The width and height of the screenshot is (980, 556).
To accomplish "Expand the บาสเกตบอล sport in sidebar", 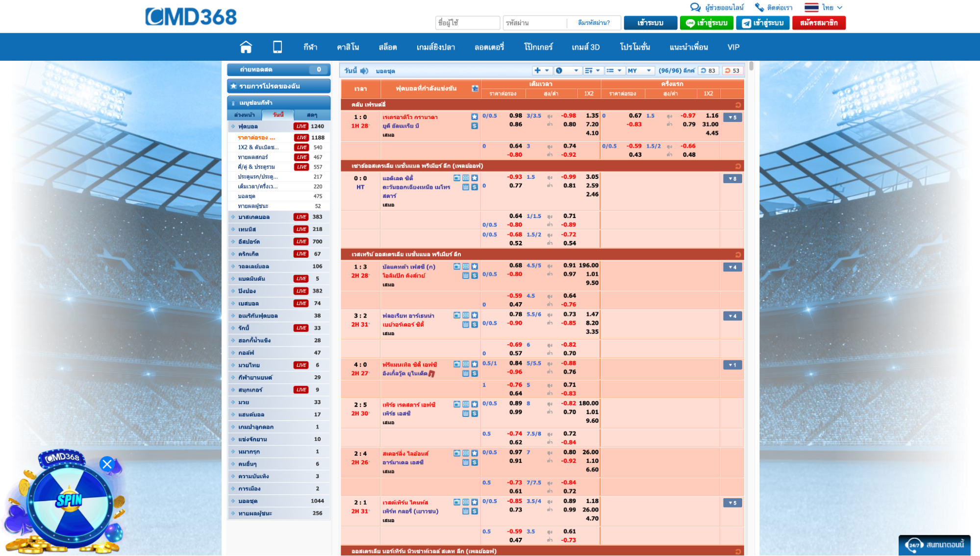I will click(278, 217).
